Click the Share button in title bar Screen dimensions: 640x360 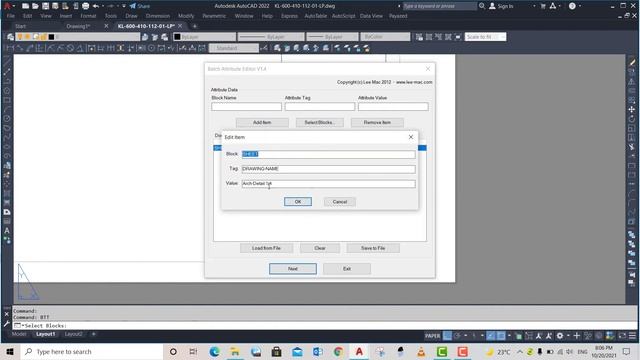(x=140, y=6)
